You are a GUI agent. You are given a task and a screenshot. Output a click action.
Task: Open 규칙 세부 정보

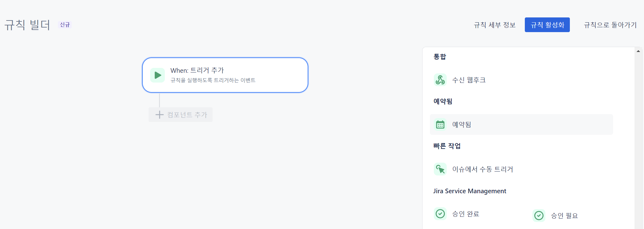[x=495, y=25]
